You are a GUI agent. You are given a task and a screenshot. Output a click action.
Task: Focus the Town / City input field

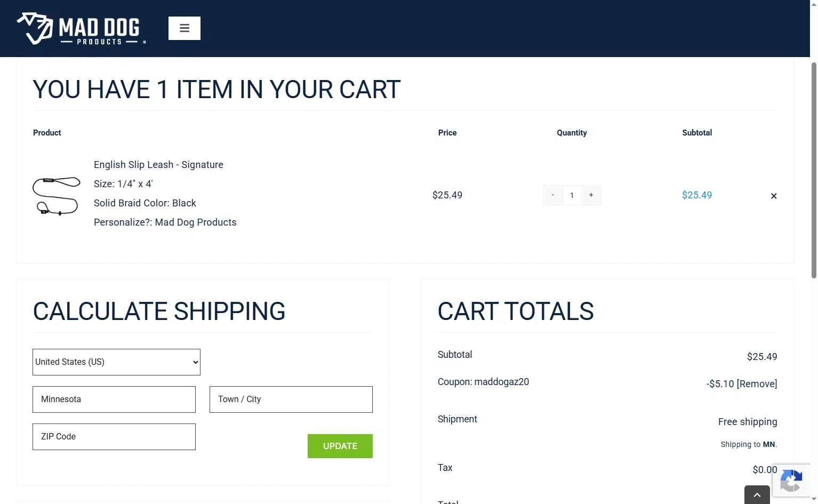291,399
